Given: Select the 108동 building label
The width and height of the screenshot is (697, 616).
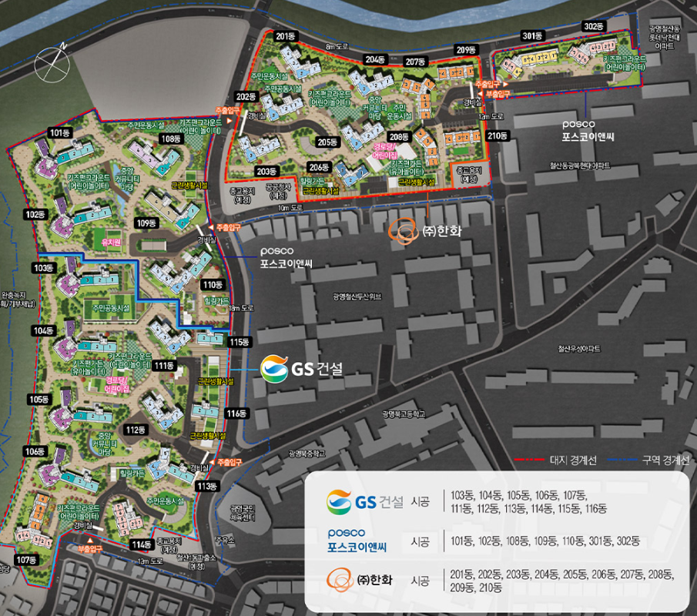Looking at the screenshot, I should pyautogui.click(x=171, y=139).
